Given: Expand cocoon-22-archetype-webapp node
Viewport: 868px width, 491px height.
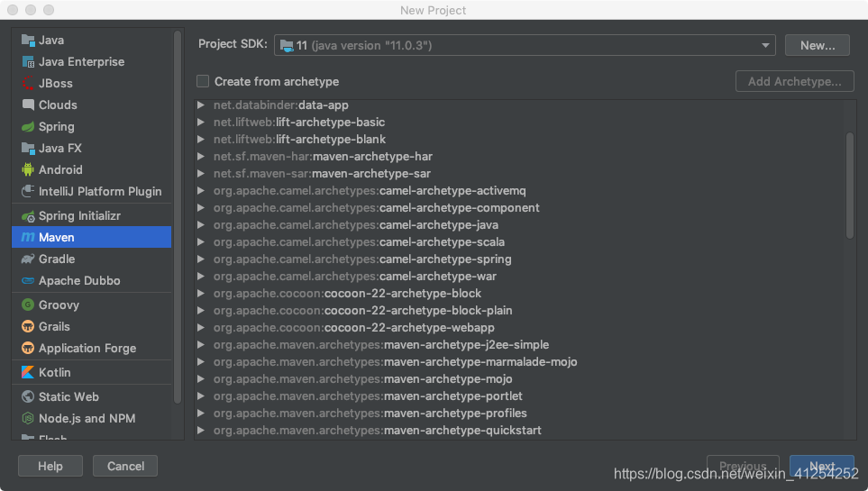Looking at the screenshot, I should [x=201, y=328].
